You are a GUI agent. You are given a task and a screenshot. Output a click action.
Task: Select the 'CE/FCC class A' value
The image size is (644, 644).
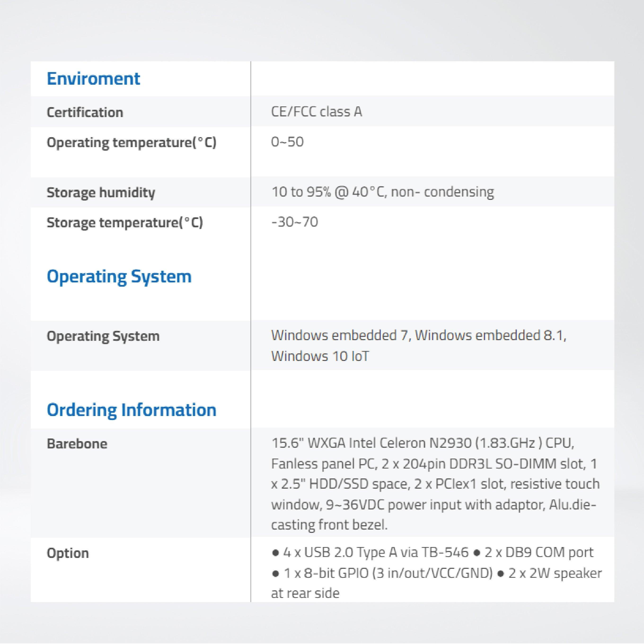317,112
